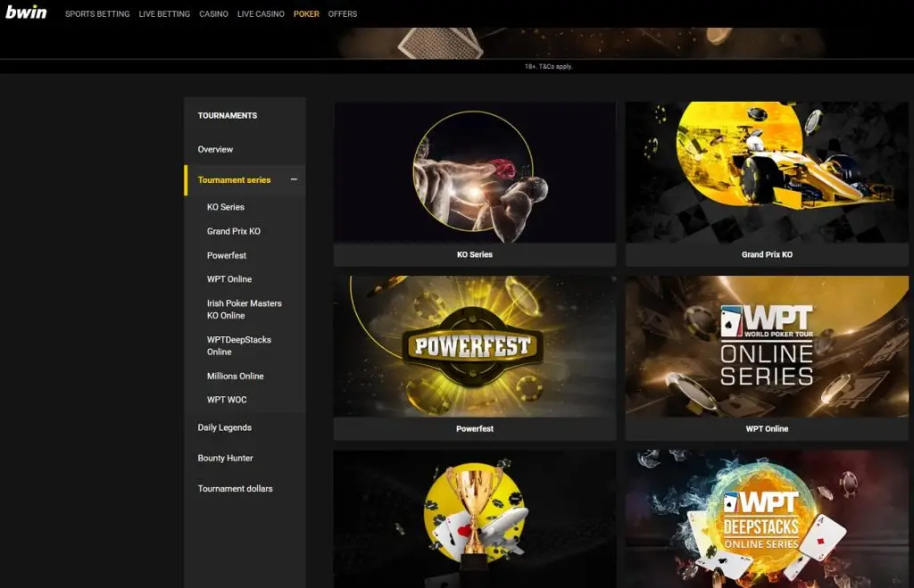Click the top poker promo banner image
Screen dimensions: 914x588
582,43
